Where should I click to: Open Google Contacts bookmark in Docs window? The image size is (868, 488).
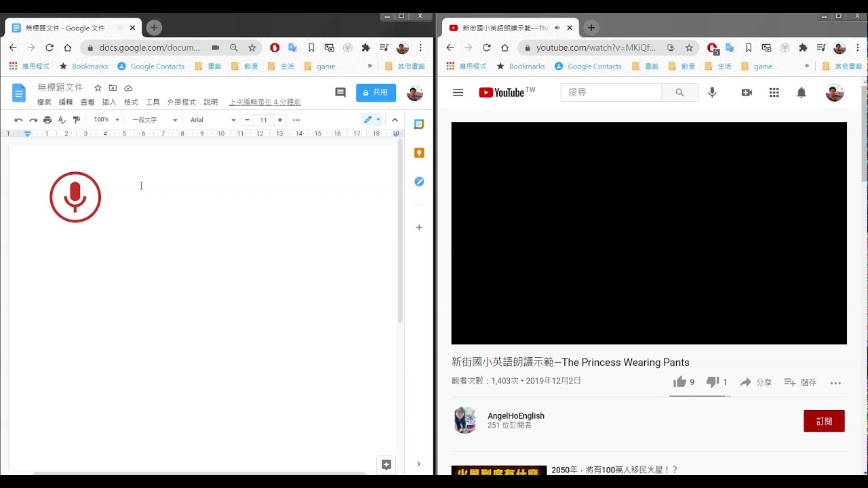click(x=151, y=66)
